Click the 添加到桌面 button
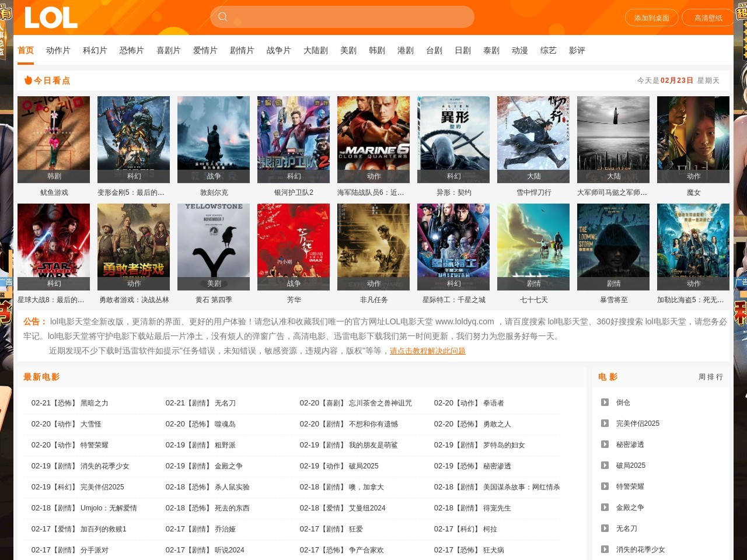The width and height of the screenshot is (747, 560). tap(652, 18)
